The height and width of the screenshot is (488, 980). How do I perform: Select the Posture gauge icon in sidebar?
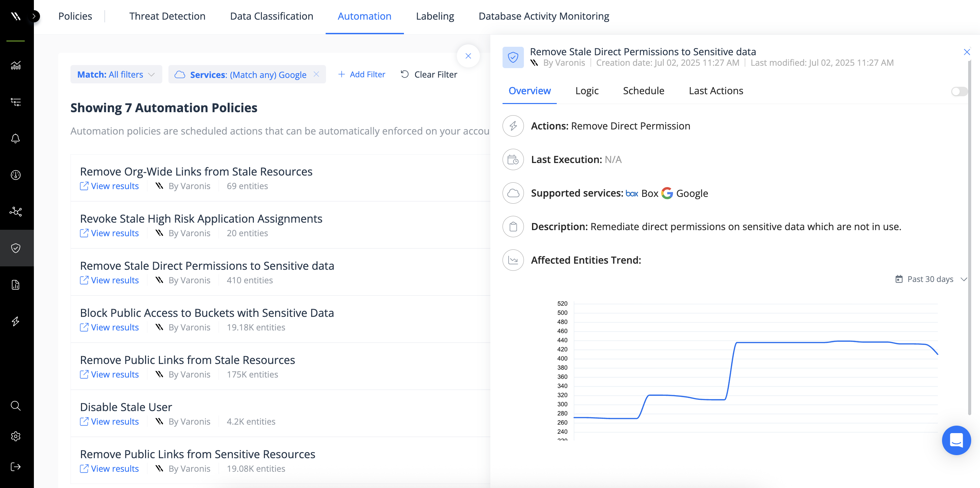point(16,175)
